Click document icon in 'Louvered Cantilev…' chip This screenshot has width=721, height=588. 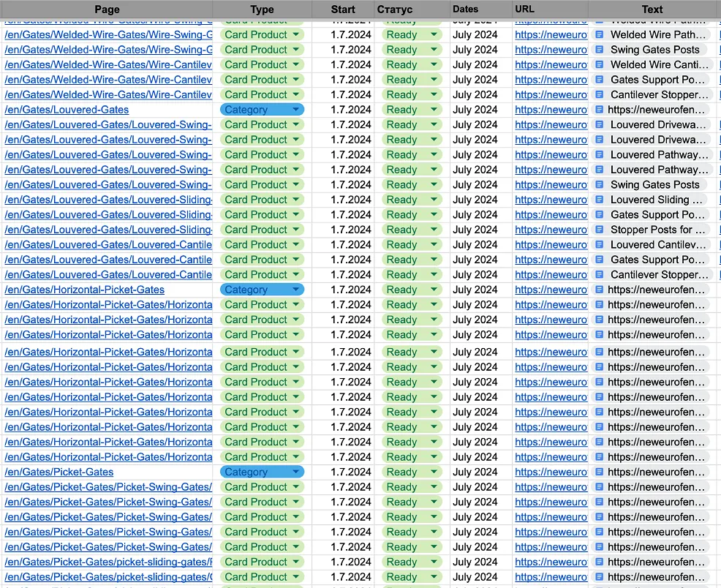(x=599, y=245)
